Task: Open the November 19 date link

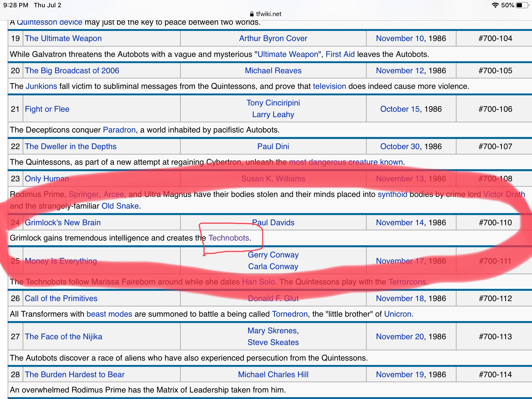Action: tap(400, 375)
